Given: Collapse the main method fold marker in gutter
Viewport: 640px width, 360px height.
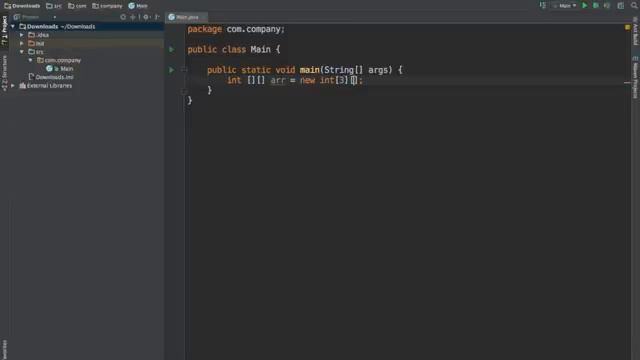Looking at the screenshot, I should point(184,70).
